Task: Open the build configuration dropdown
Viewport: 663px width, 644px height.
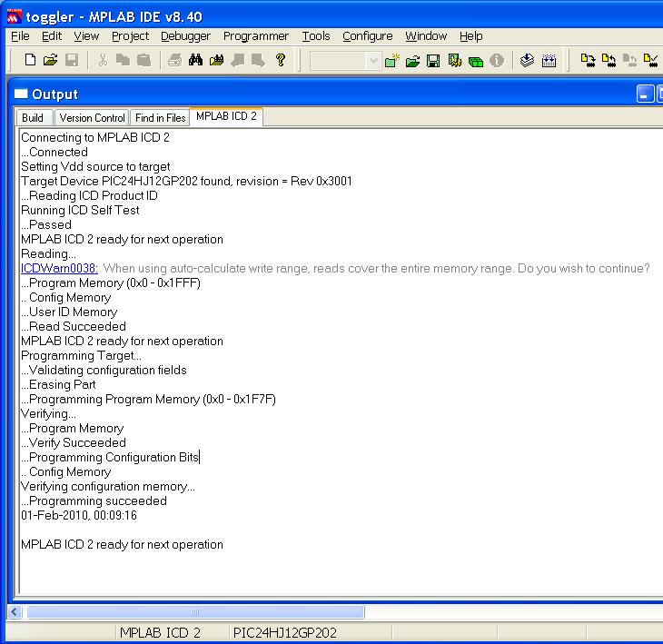Action: pyautogui.click(x=373, y=62)
